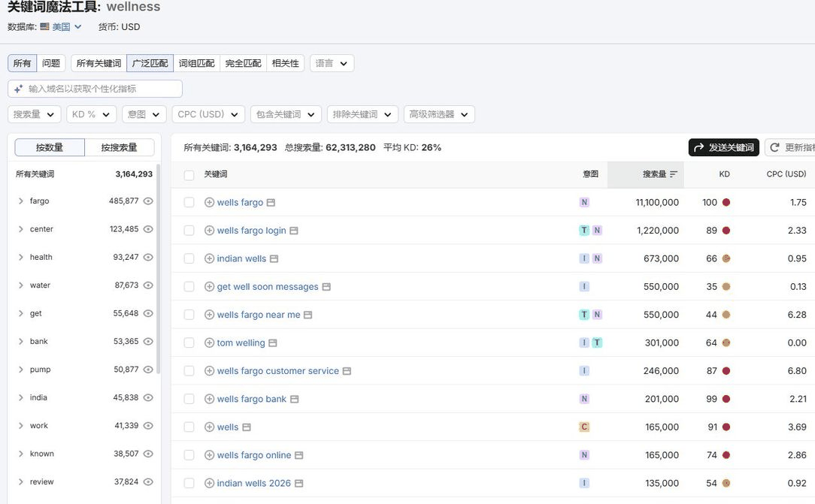Open the exclude keywords dropdown
Screen dimensions: 815x504
362,114
